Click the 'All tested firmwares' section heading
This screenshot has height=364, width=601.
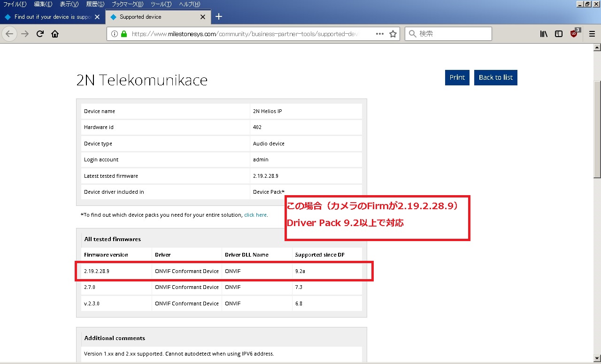[112, 239]
